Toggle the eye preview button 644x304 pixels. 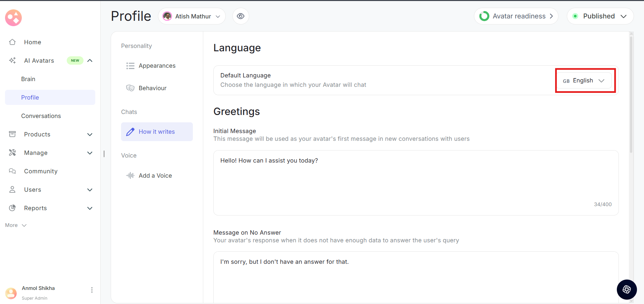click(240, 16)
